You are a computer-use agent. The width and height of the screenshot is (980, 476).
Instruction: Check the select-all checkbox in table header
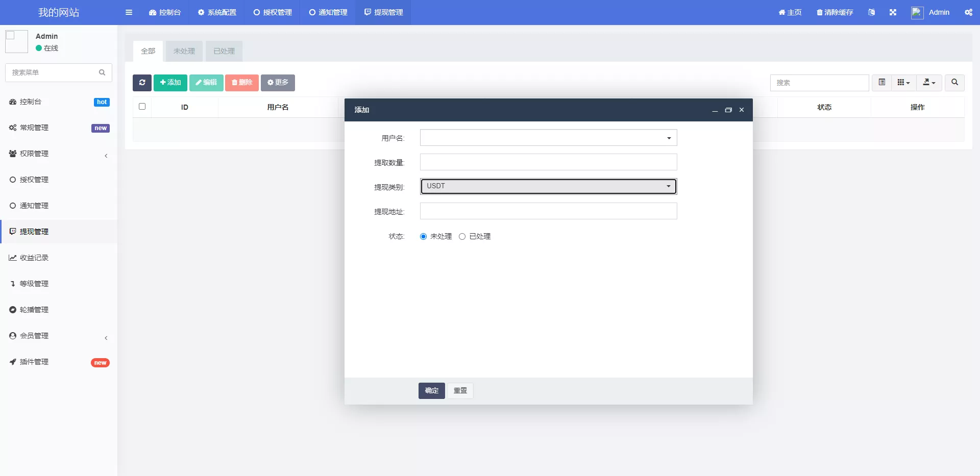pyautogui.click(x=142, y=107)
